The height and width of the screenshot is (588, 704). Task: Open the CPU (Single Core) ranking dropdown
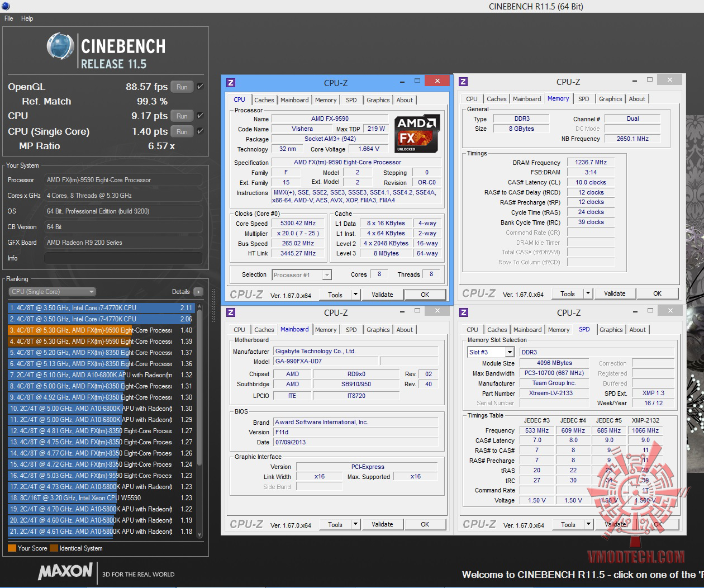53,292
